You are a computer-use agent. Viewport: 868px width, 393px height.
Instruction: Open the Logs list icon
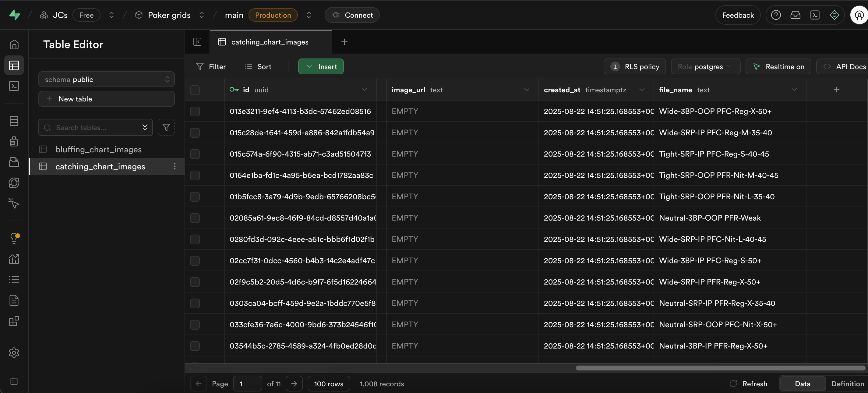pos(14,279)
